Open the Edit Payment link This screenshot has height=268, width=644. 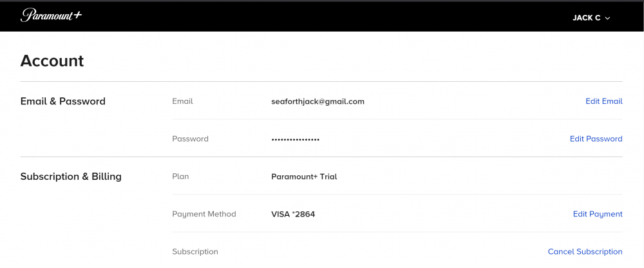point(598,214)
